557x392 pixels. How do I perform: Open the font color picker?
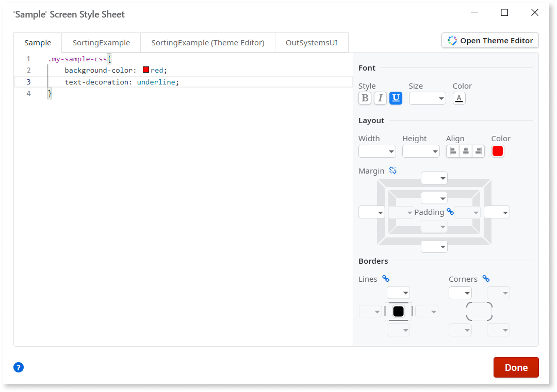[459, 98]
